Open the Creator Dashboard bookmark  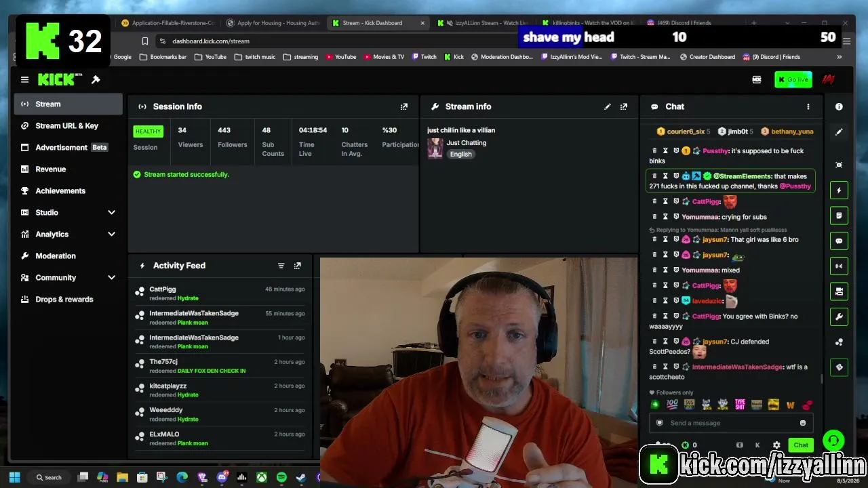(x=707, y=57)
